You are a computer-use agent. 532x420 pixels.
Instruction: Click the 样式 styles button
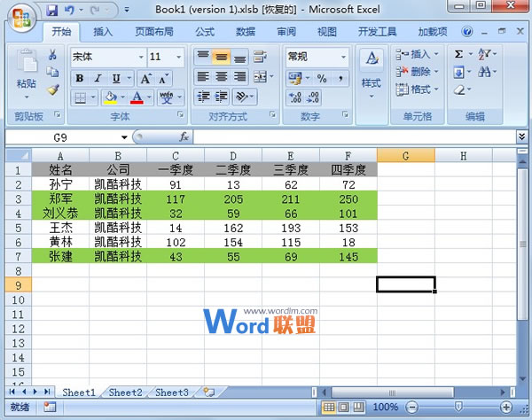[372, 74]
